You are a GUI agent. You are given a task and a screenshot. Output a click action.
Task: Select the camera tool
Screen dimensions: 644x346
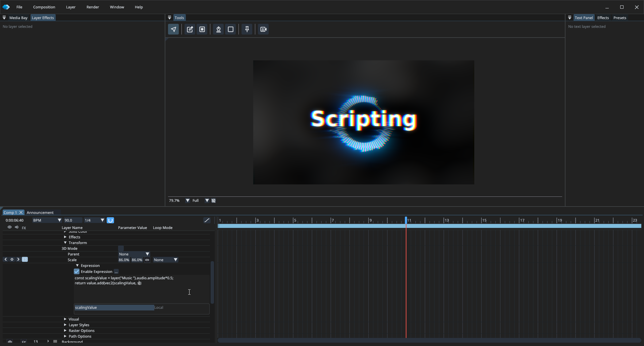pos(263,30)
